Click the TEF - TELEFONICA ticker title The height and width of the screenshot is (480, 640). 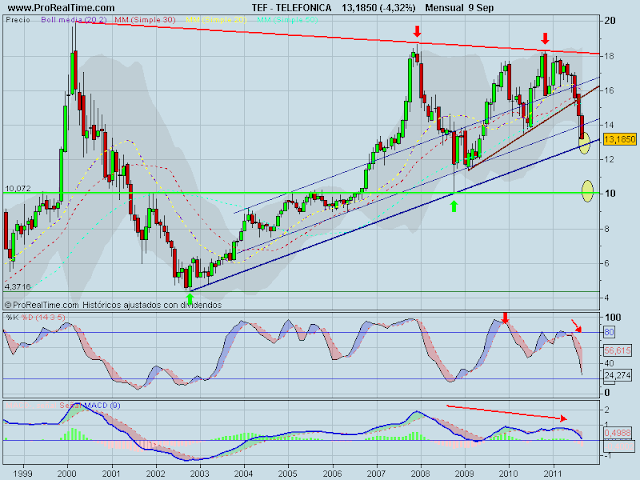[291, 8]
